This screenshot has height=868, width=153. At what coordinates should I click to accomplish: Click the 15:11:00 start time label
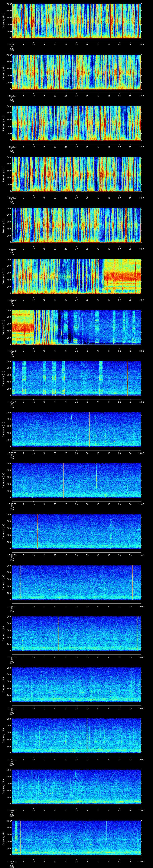(12, 555)
